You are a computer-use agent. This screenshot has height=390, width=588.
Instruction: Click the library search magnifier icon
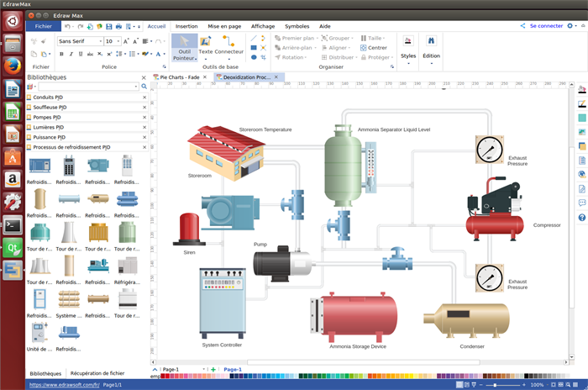pyautogui.click(x=144, y=87)
